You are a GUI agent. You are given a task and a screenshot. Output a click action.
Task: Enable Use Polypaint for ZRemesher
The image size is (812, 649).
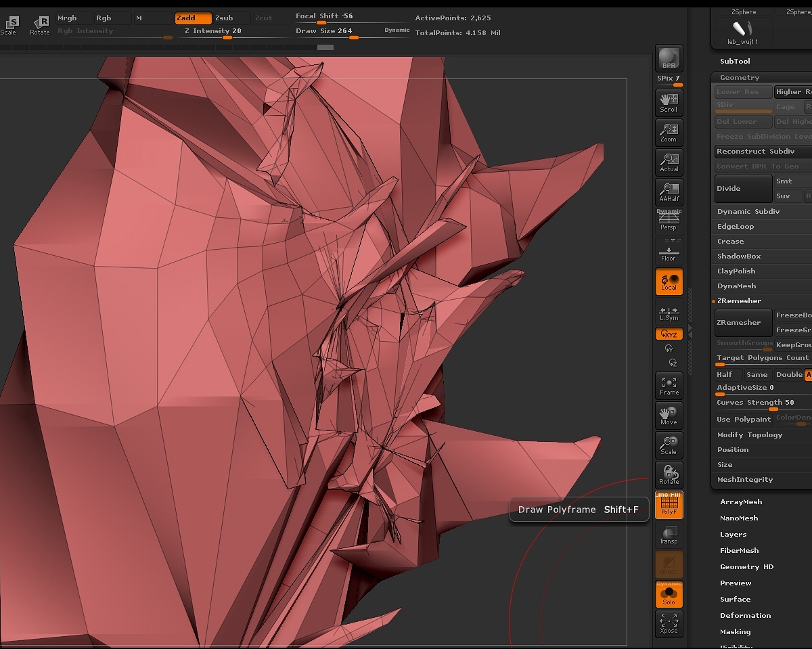744,420
